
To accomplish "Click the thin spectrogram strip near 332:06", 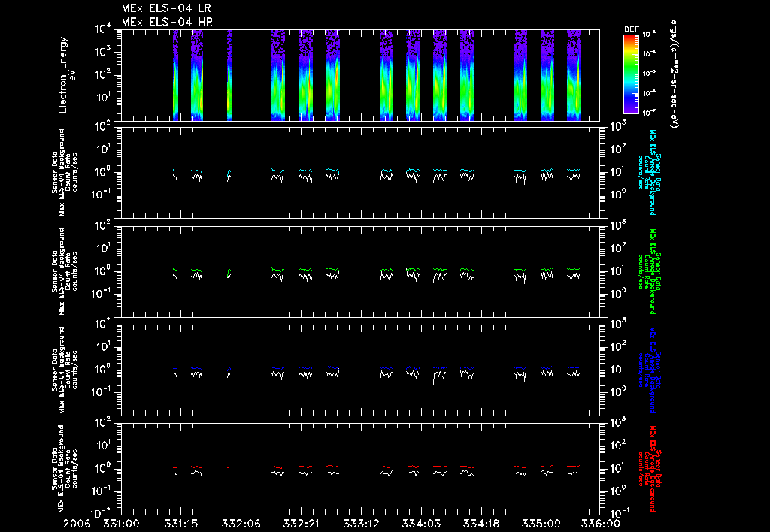I will [229, 75].
